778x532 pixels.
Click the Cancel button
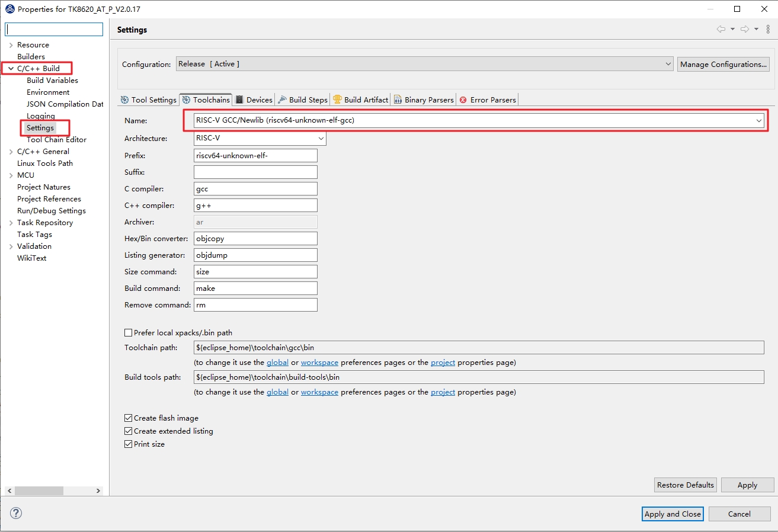[x=739, y=514]
